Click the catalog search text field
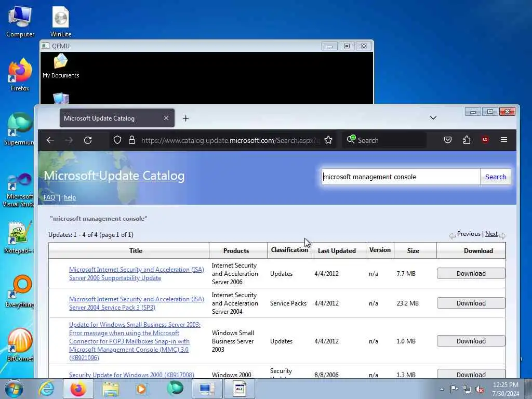 401,177
